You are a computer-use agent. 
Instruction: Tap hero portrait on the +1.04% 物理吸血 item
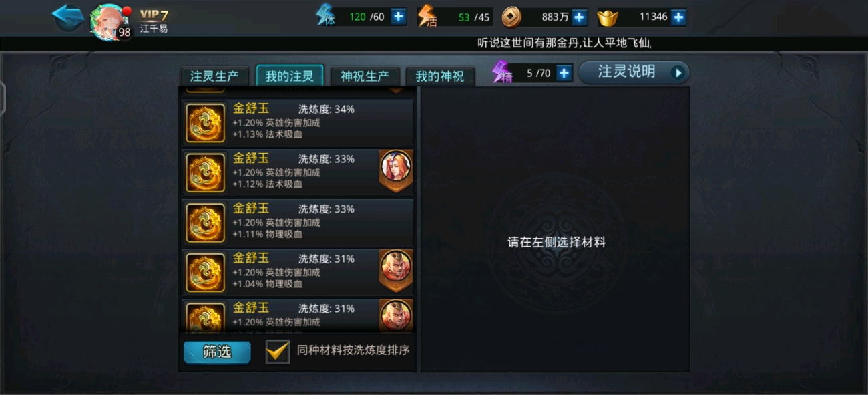tap(396, 270)
